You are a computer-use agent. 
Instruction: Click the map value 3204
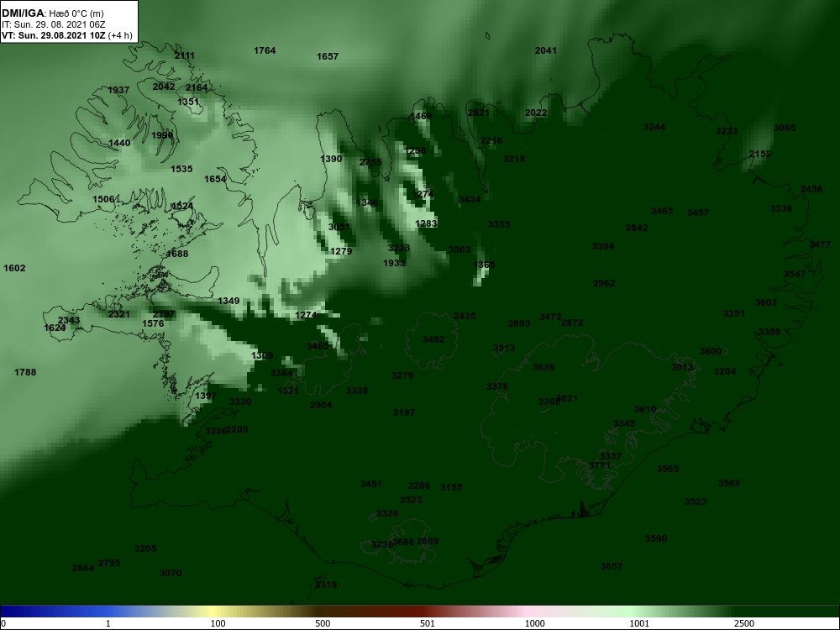[x=725, y=371]
